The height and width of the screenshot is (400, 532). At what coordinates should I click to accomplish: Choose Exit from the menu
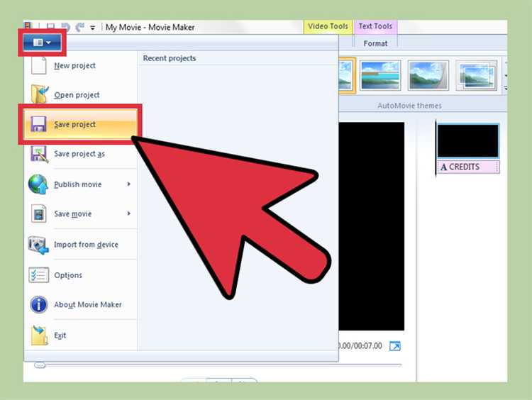(x=80, y=335)
